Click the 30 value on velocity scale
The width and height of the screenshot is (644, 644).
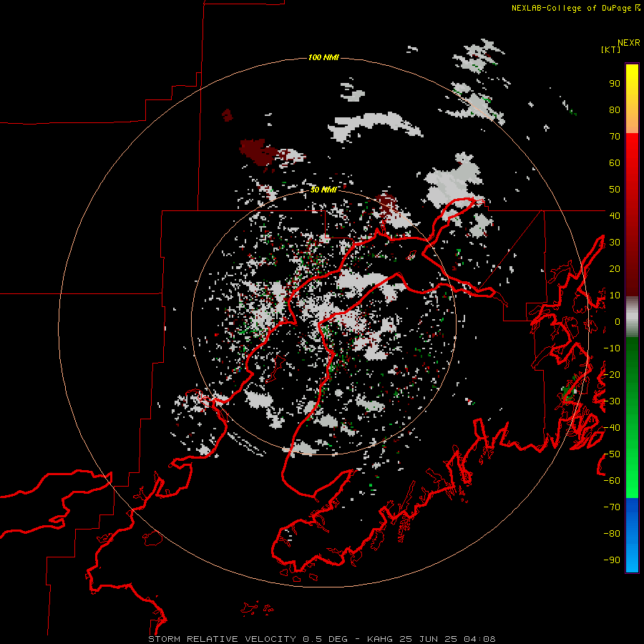615,243
